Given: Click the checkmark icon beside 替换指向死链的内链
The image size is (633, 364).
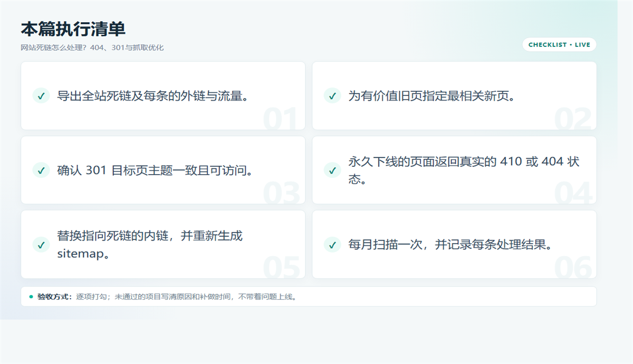Looking at the screenshot, I should (x=41, y=244).
